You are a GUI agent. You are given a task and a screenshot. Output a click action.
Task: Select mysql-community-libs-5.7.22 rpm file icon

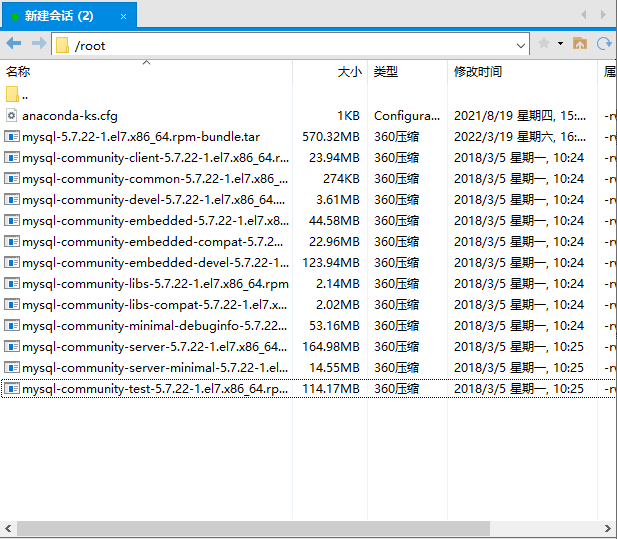(x=12, y=283)
